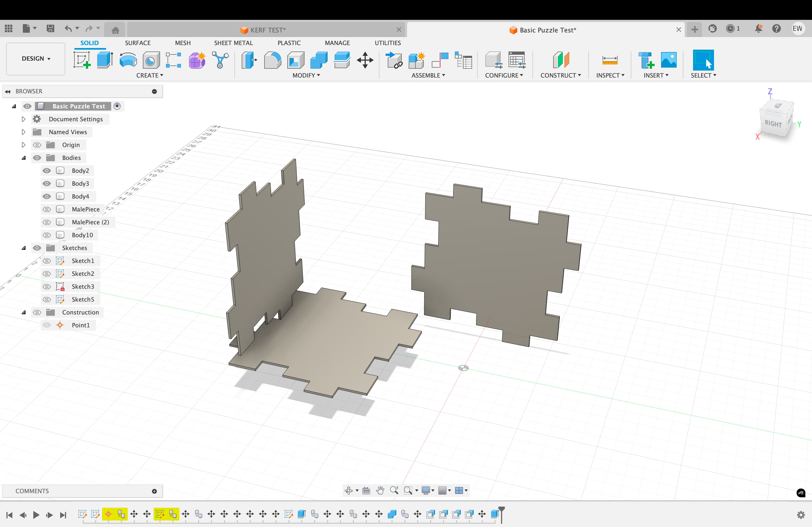The height and width of the screenshot is (527, 812).
Task: Select the Extrude tool
Action: [105, 60]
